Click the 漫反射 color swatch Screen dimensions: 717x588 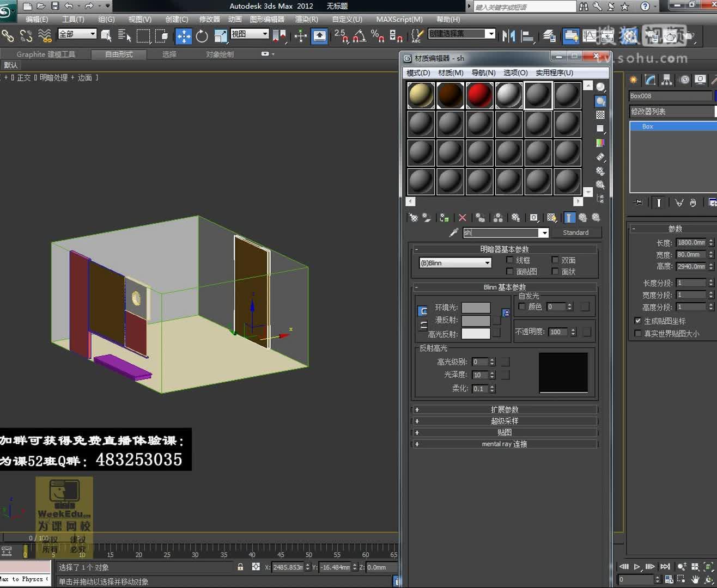tap(475, 321)
